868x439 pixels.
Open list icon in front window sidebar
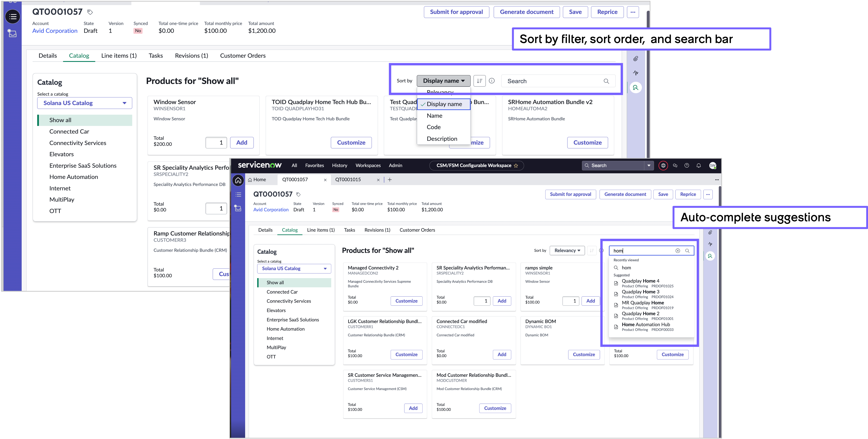coord(238,195)
